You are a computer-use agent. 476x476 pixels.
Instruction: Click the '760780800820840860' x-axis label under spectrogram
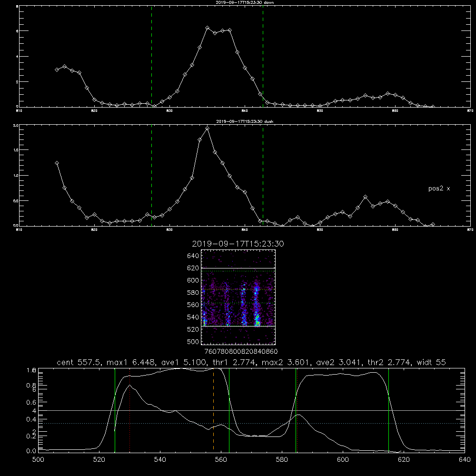coord(241,351)
